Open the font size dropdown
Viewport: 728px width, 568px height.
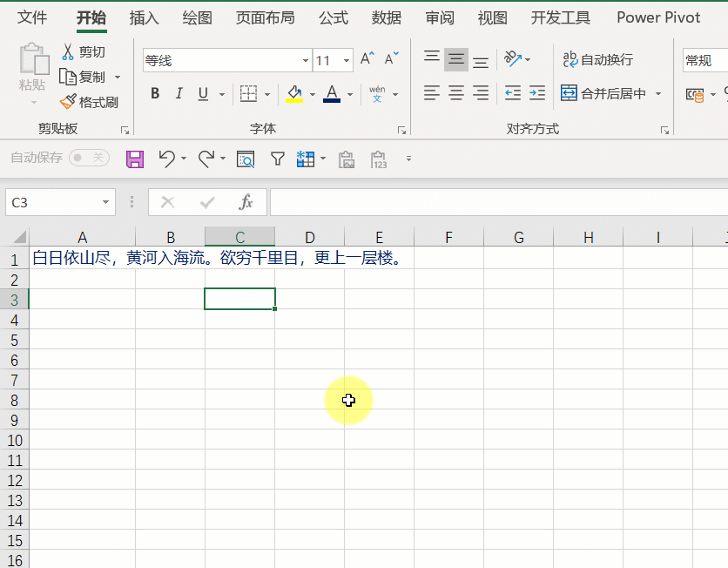tap(347, 60)
